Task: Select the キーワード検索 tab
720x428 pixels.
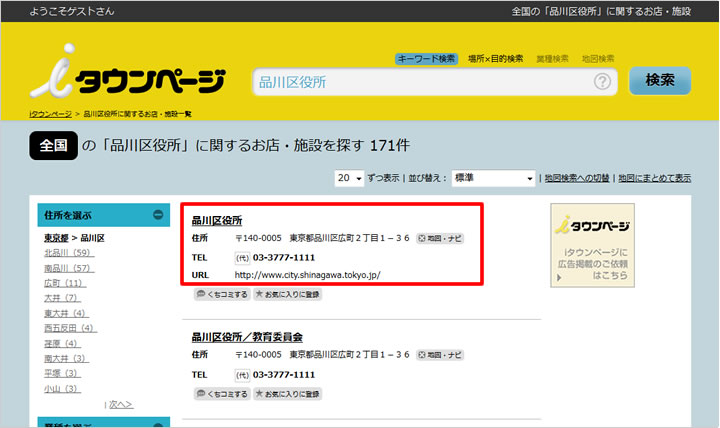Action: tap(426, 59)
